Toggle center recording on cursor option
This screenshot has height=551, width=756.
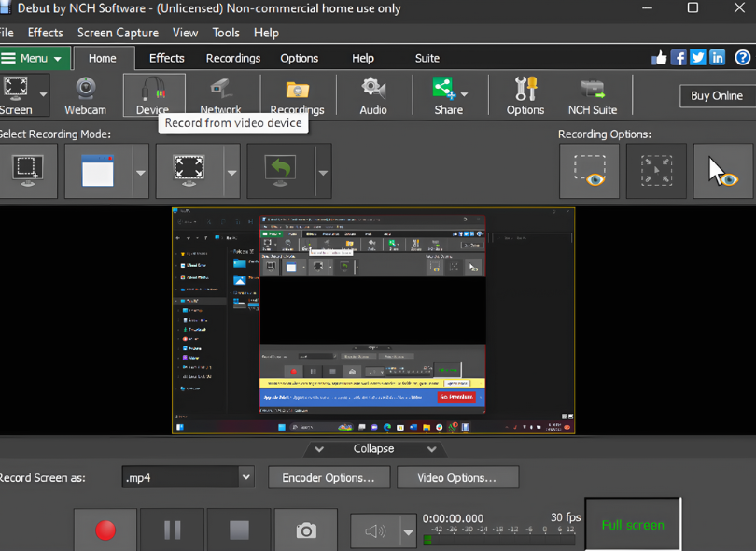(656, 171)
